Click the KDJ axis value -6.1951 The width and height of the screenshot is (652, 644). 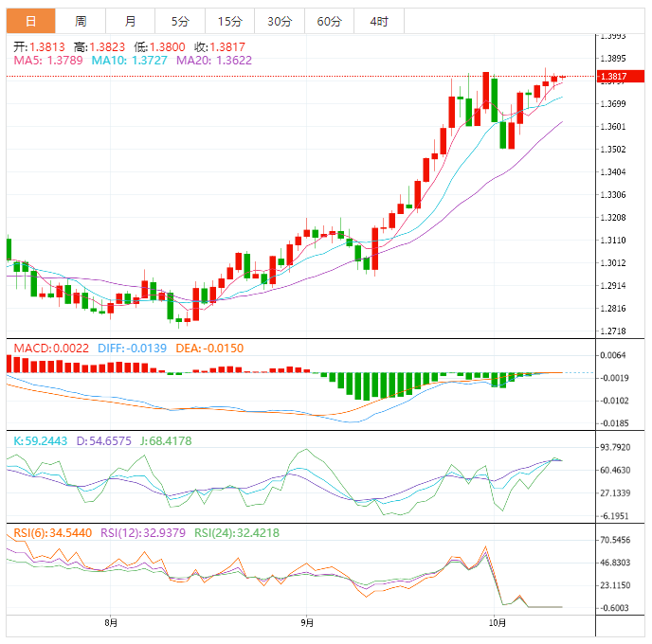click(615, 516)
